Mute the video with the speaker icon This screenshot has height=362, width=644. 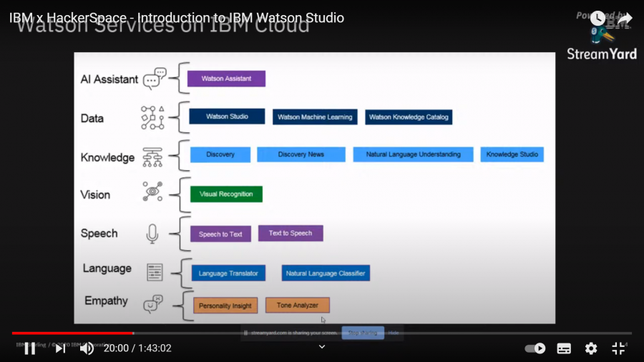pyautogui.click(x=87, y=348)
